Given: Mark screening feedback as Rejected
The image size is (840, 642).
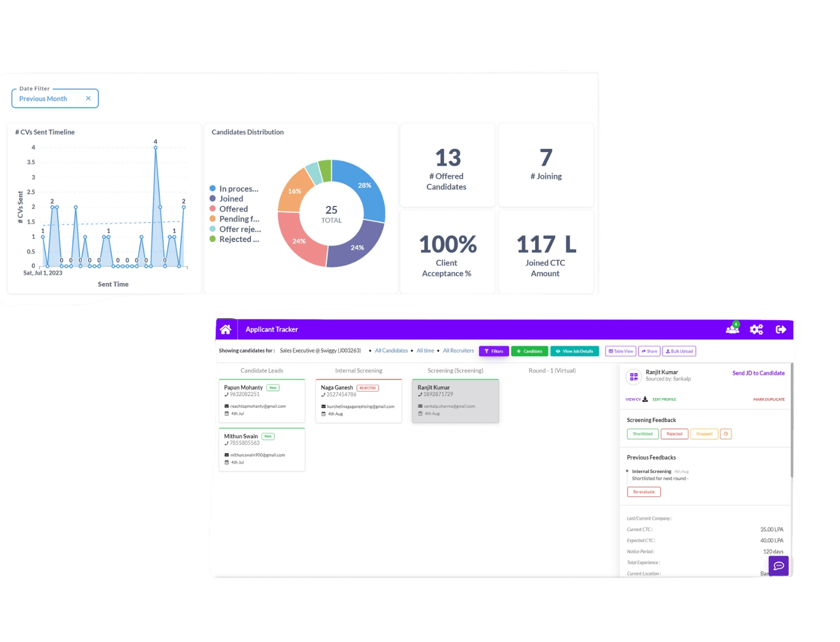Looking at the screenshot, I should tap(674, 434).
